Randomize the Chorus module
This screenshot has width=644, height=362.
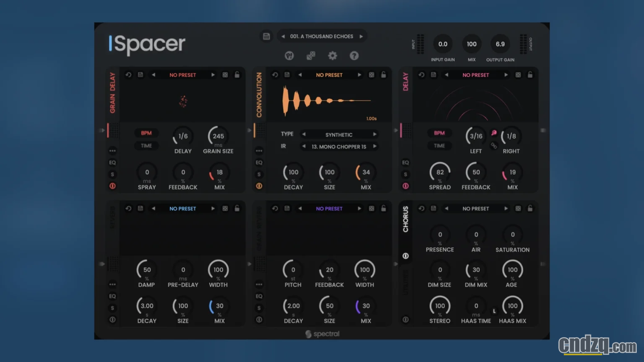click(x=518, y=208)
